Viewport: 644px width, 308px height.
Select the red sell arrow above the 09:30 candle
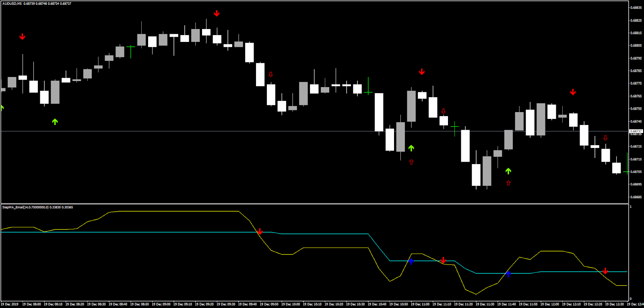coord(217,13)
